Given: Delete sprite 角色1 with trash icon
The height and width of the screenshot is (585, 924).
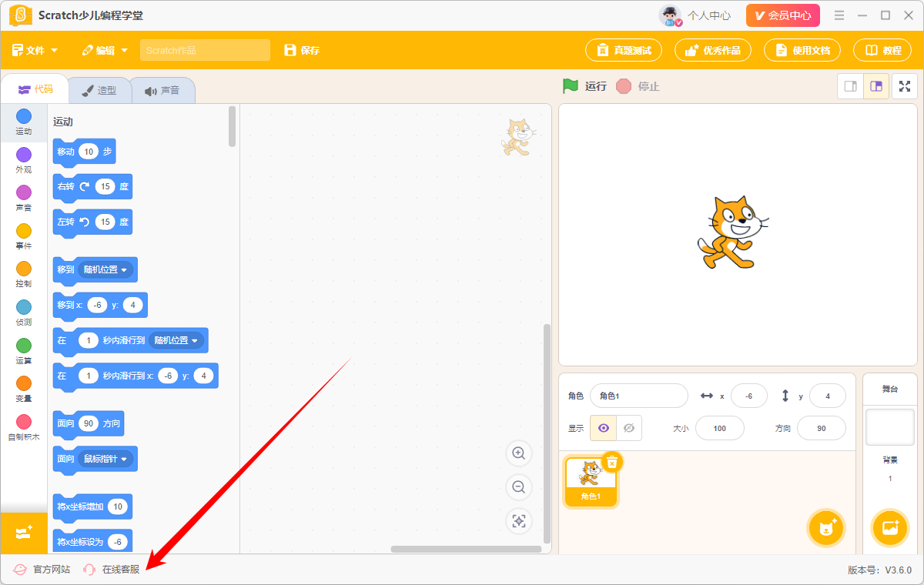Looking at the screenshot, I should (612, 462).
